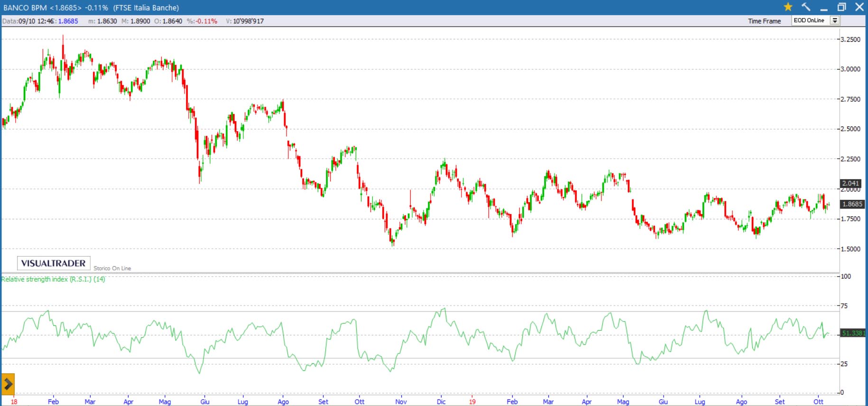Image resolution: width=868 pixels, height=406 pixels.
Task: Click the red 19 year axis label
Action: (x=472, y=402)
